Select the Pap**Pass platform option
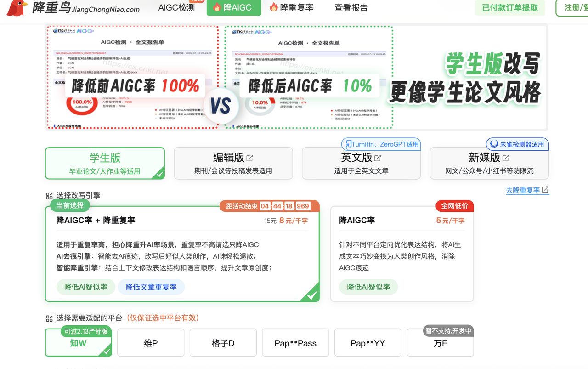The image size is (588, 369). click(295, 342)
